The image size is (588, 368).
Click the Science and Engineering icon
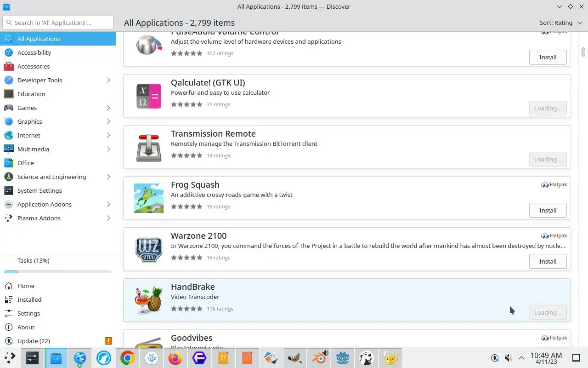(x=9, y=177)
